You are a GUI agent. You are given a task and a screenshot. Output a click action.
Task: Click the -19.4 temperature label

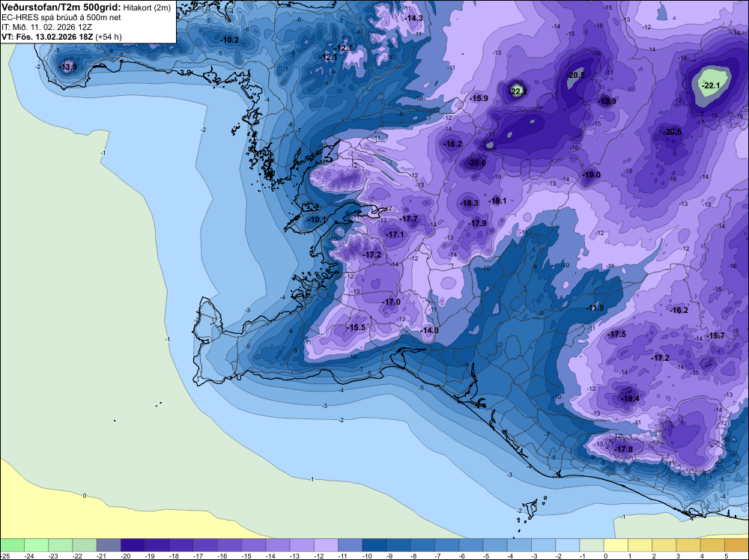tap(630, 398)
